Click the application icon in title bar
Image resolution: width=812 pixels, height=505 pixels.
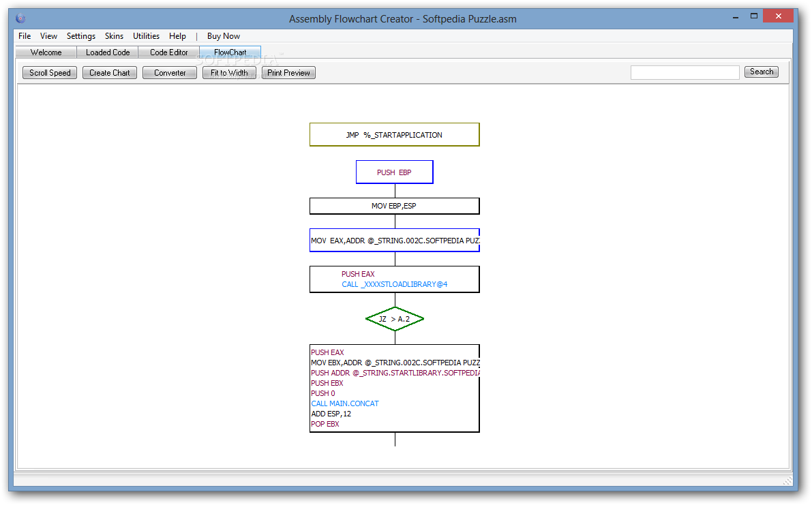point(20,18)
